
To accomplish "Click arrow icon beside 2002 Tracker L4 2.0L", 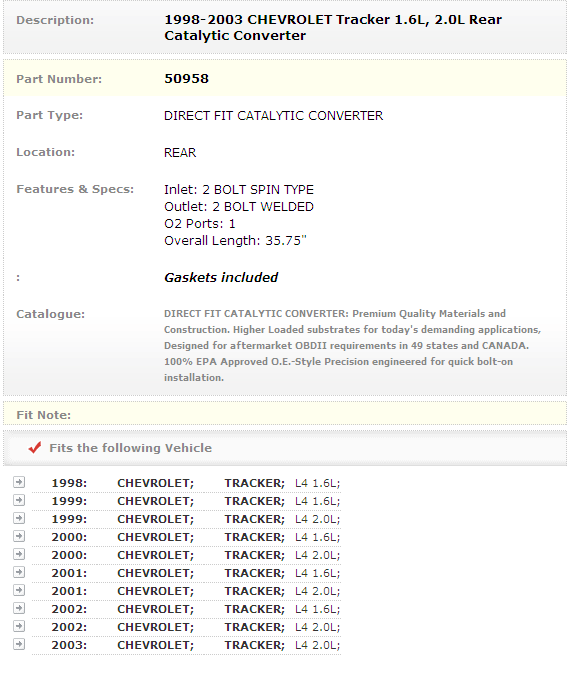I will pos(19,626).
